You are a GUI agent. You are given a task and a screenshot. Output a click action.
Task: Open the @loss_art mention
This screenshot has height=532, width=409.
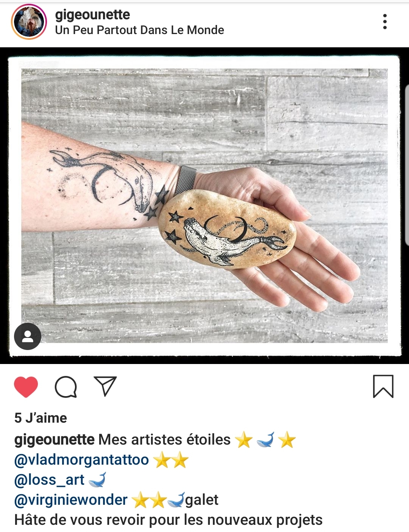tap(49, 480)
